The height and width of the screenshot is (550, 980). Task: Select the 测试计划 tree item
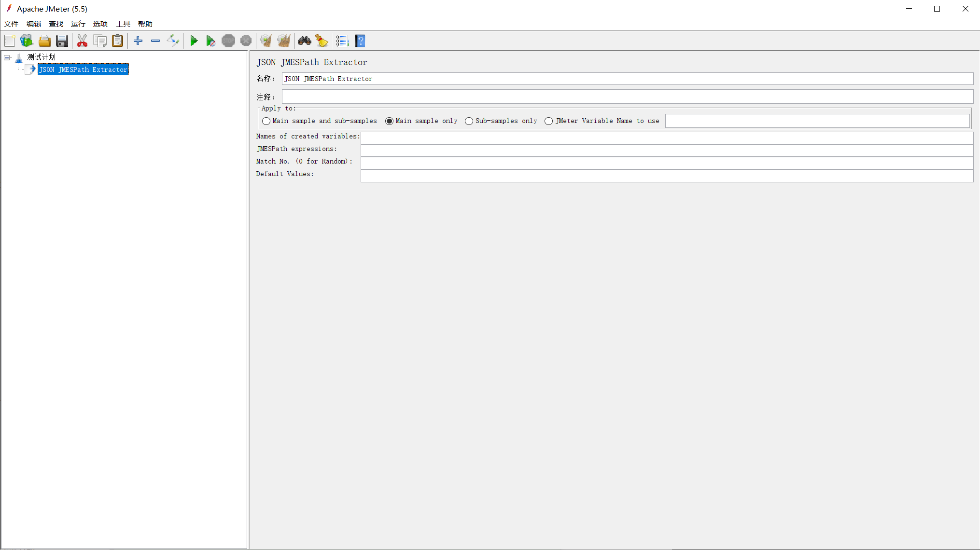pos(42,57)
